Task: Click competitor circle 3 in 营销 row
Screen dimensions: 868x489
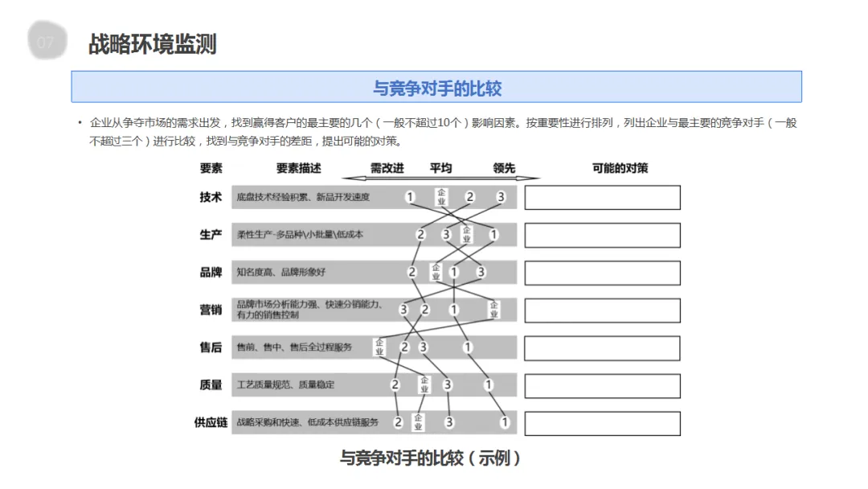Action: pos(403,310)
